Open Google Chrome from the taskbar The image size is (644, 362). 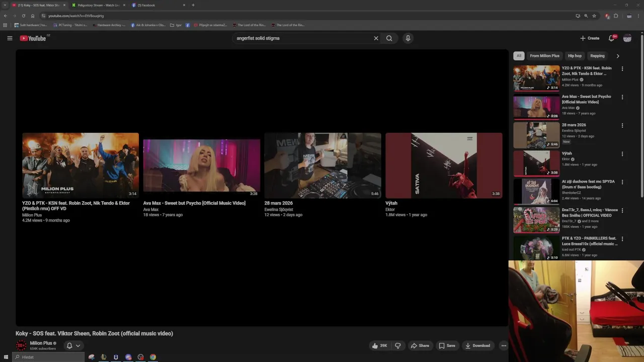click(153, 357)
